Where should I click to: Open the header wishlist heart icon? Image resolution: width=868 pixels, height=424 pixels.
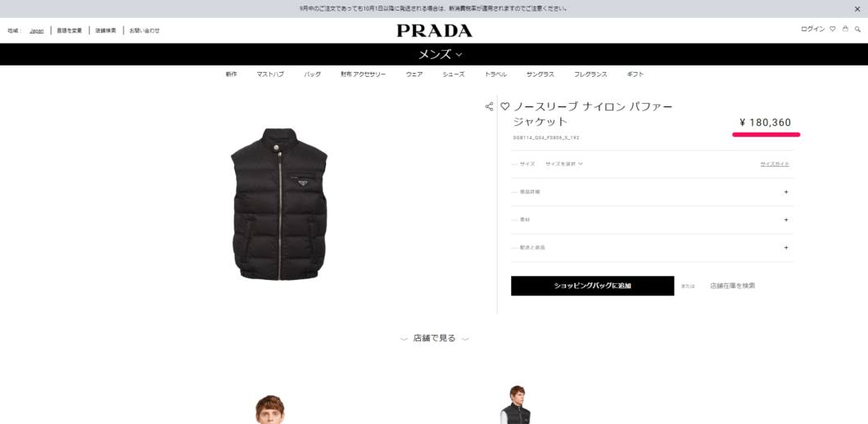[832, 29]
